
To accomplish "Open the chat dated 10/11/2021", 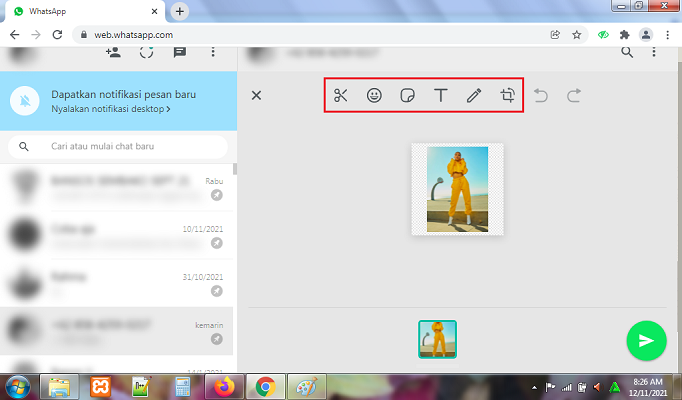I will click(117, 235).
